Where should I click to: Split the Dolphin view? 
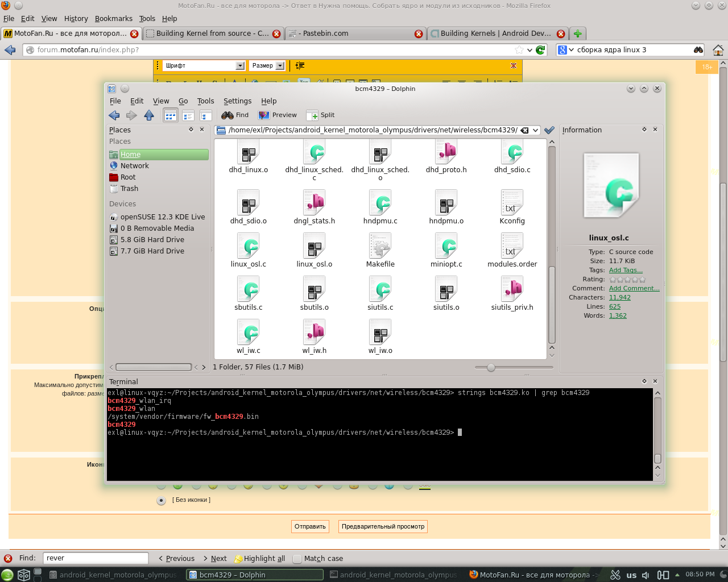[x=321, y=115]
